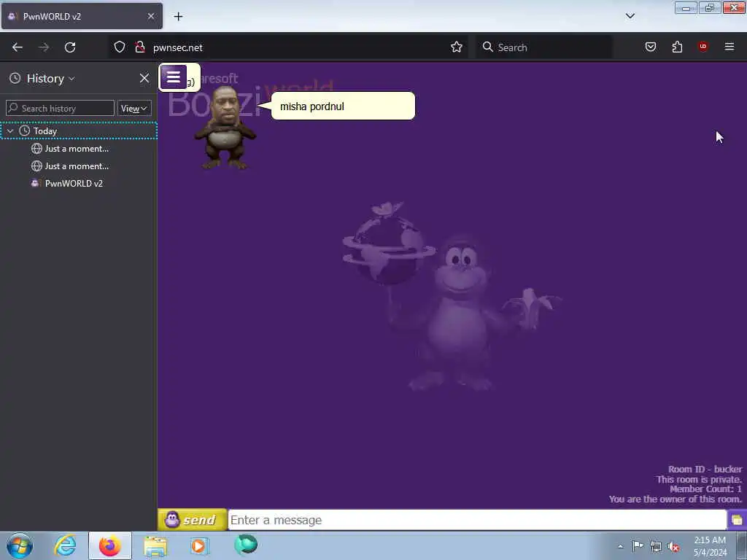
Task: Save page to Pocket
Action: pyautogui.click(x=650, y=47)
